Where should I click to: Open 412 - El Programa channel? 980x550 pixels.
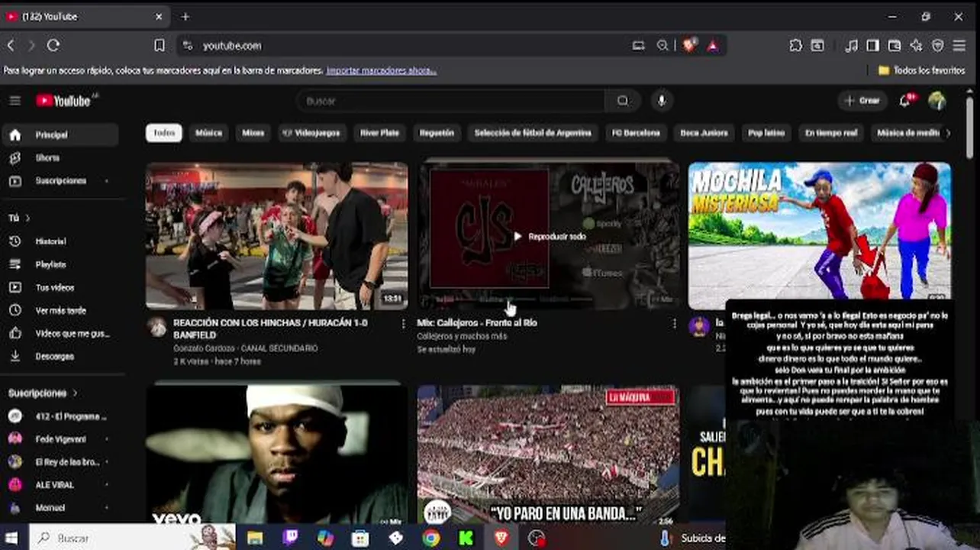pyautogui.click(x=60, y=416)
